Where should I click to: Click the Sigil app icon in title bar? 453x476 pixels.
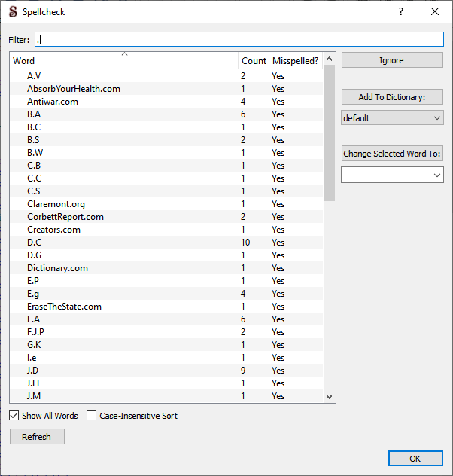point(13,11)
